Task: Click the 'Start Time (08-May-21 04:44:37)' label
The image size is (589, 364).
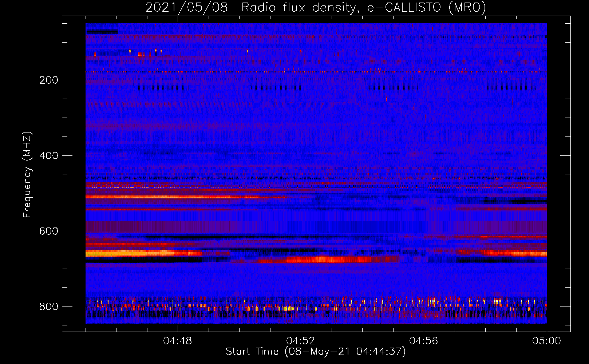Action: (316, 352)
